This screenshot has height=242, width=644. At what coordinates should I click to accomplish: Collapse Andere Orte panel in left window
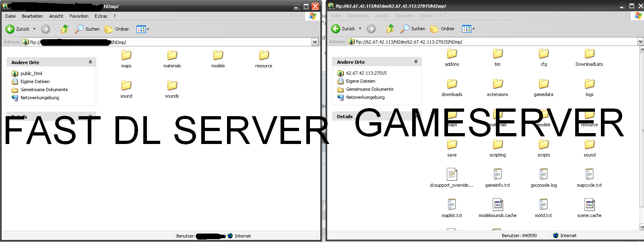tap(90, 62)
